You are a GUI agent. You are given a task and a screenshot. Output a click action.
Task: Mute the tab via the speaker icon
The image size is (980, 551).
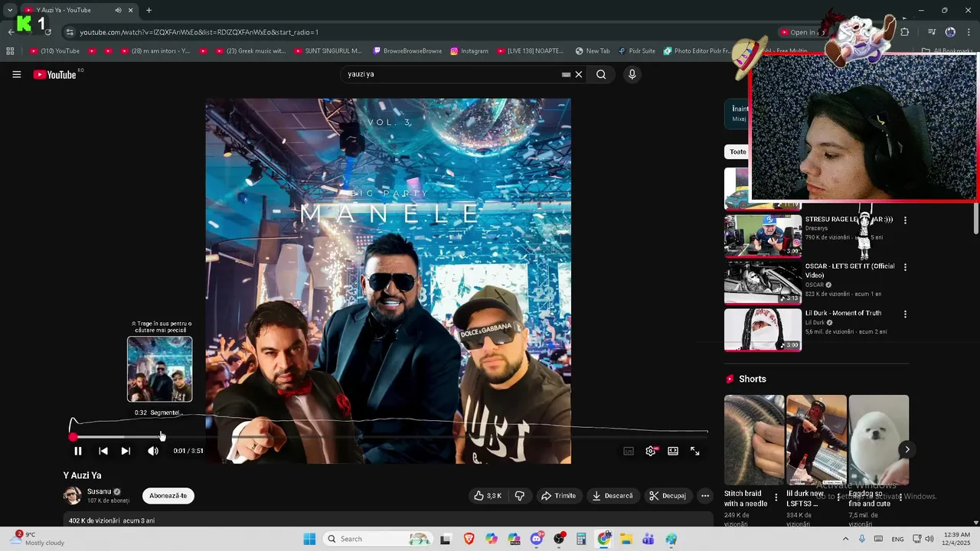pos(118,10)
